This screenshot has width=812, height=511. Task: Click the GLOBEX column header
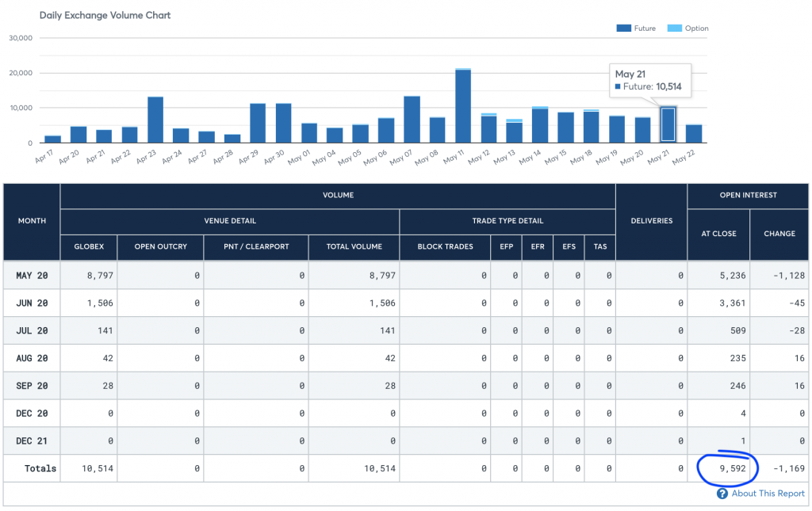click(x=88, y=246)
